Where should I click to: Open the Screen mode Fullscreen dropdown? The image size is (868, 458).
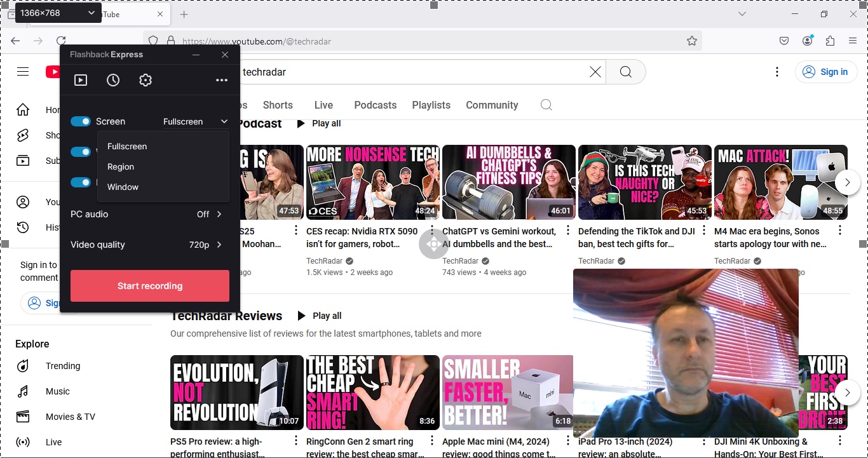[195, 121]
